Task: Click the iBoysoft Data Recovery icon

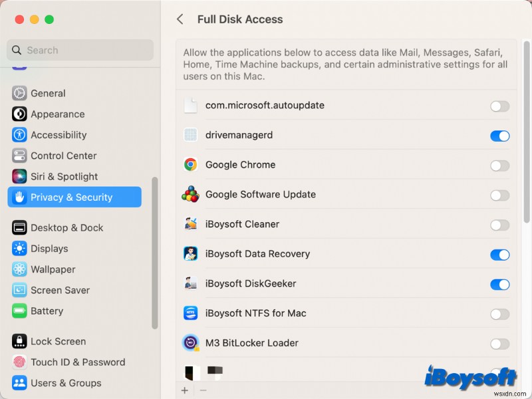Action: pyautogui.click(x=190, y=254)
